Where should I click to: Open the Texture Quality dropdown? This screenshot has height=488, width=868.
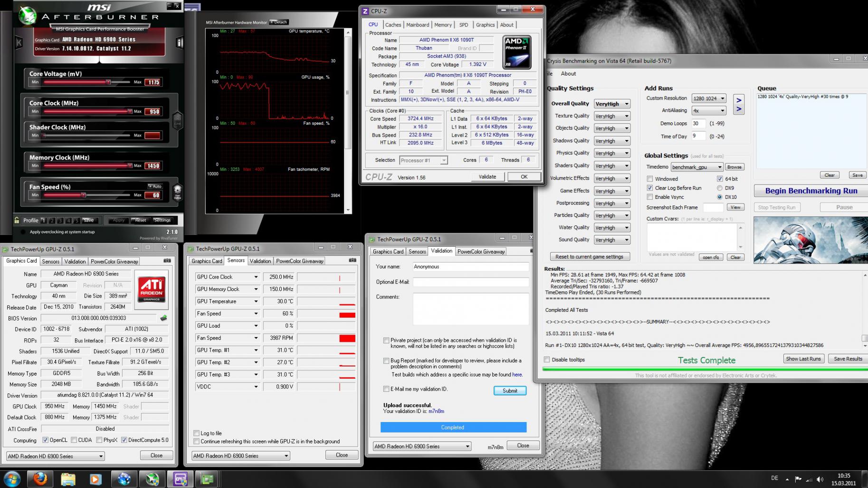pyautogui.click(x=612, y=116)
